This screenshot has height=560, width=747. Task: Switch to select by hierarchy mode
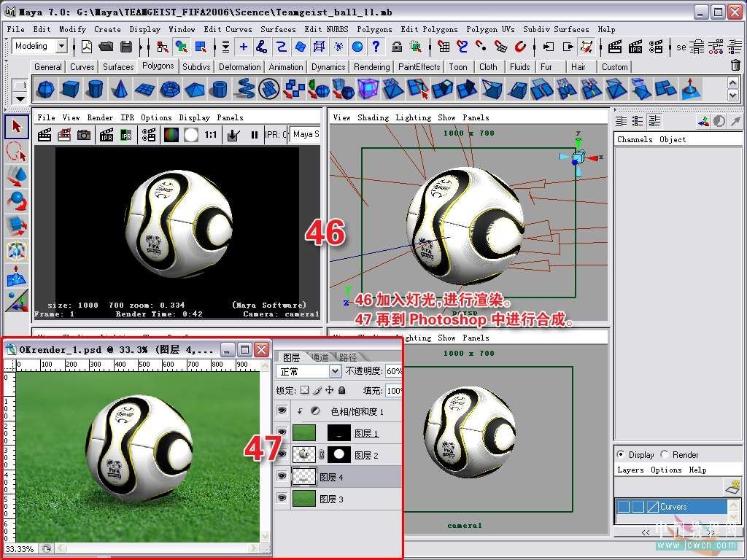(x=163, y=47)
